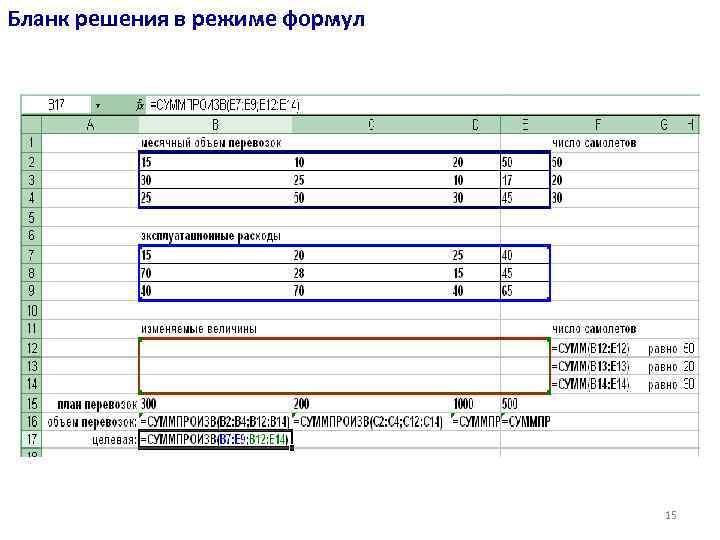
Task: Select the =СУММ(B13:E13) formula cell
Action: [x=597, y=366]
